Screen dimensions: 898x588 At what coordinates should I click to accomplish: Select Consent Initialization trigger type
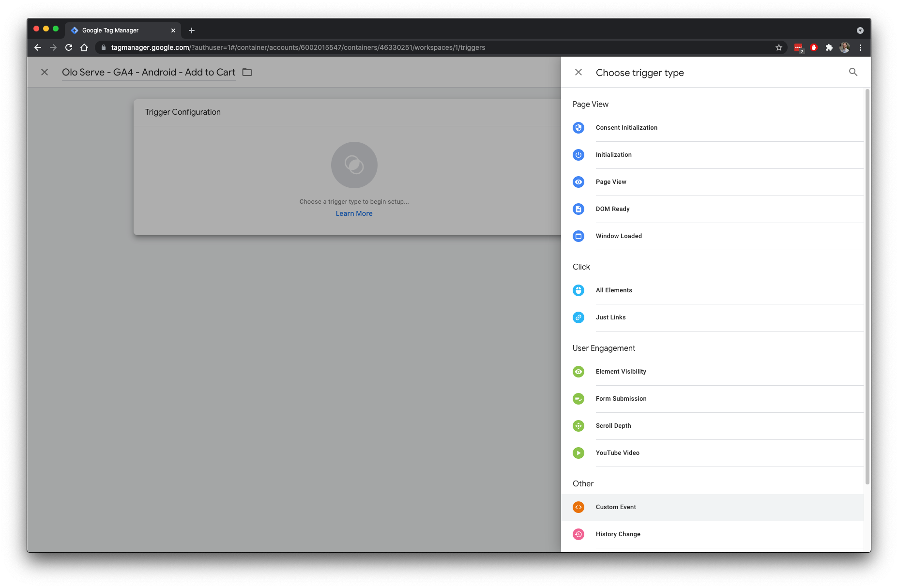tap(712, 128)
